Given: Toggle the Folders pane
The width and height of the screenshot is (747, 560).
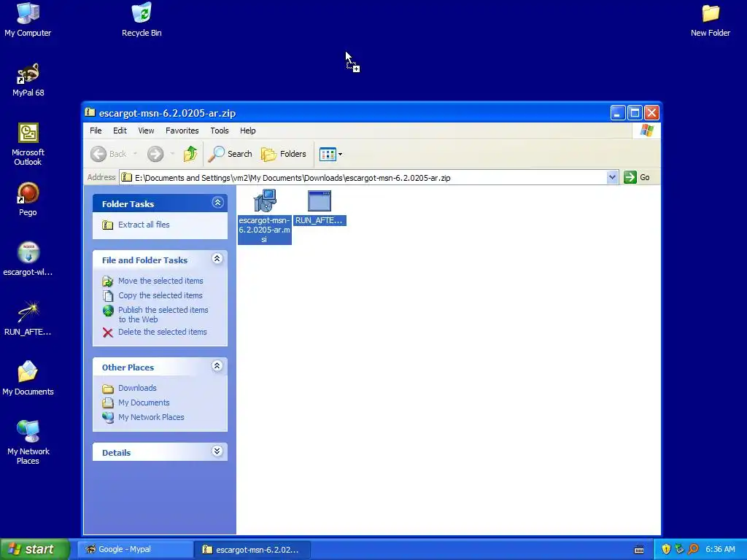Looking at the screenshot, I should point(284,154).
